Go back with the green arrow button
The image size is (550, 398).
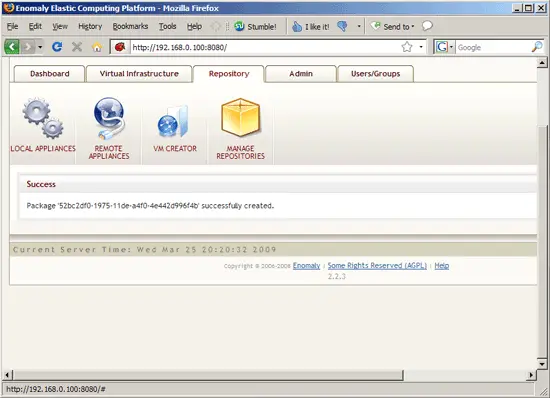point(12,47)
